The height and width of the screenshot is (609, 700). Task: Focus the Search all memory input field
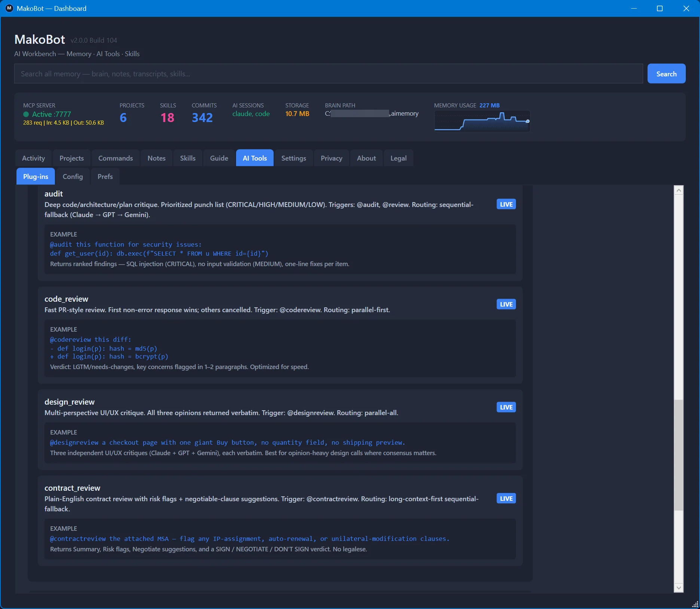[328, 74]
